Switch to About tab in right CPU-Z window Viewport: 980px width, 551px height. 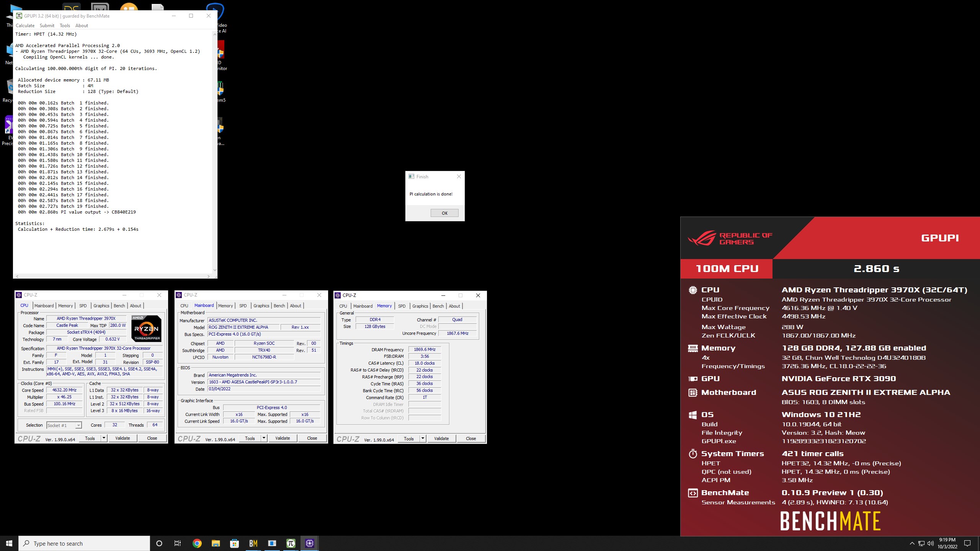(454, 306)
